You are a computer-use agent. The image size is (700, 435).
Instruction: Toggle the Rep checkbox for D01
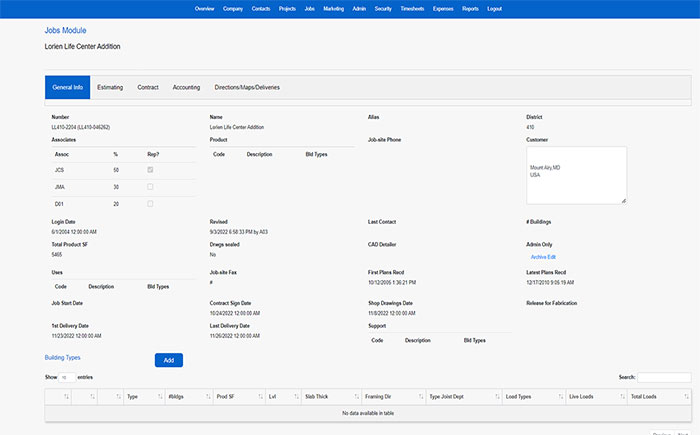coord(150,204)
